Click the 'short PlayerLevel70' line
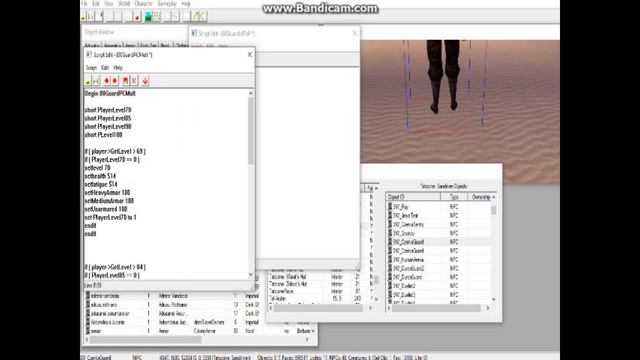The width and height of the screenshot is (640, 360). point(108,110)
